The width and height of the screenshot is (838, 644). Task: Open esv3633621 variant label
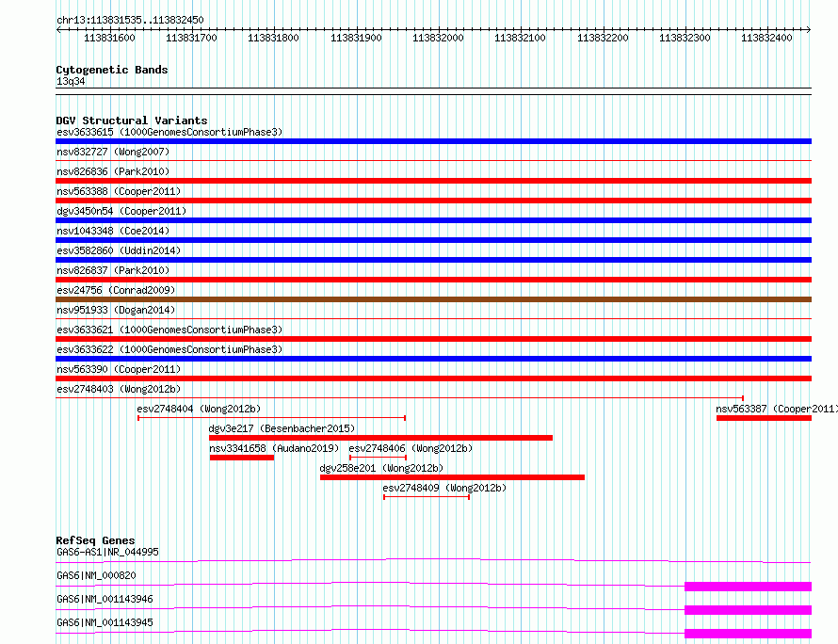coord(169,330)
